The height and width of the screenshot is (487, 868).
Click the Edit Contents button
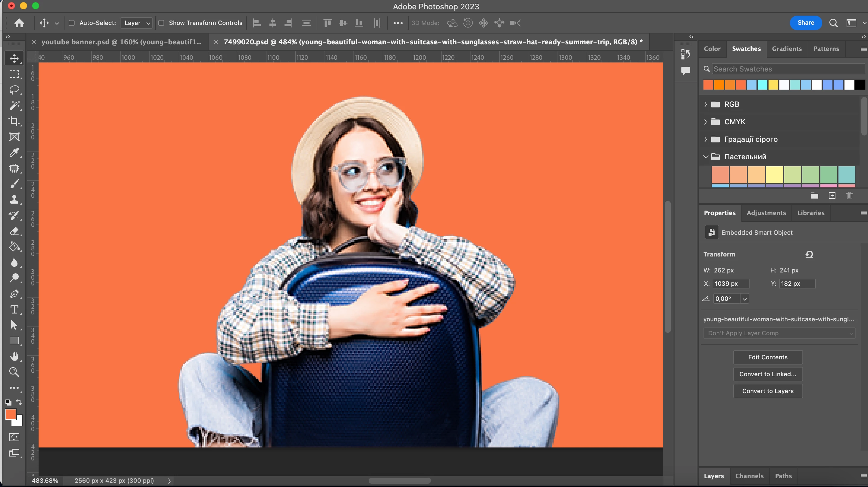click(768, 357)
